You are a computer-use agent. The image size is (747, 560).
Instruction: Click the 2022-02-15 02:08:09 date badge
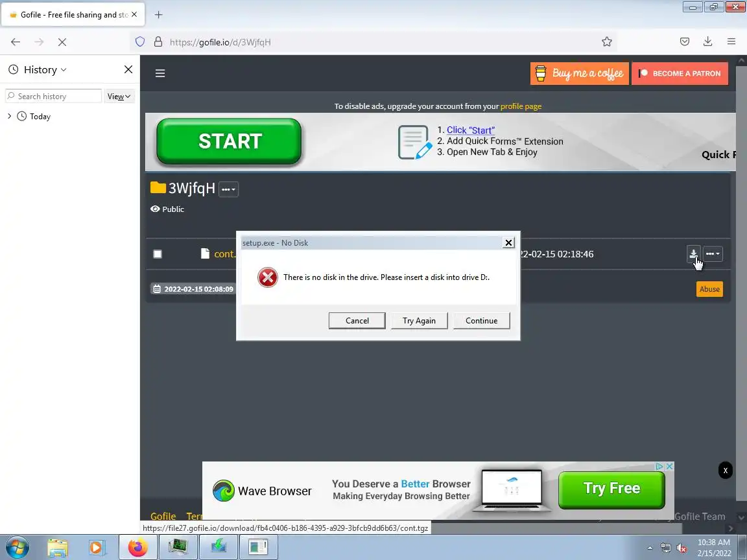[x=193, y=289]
